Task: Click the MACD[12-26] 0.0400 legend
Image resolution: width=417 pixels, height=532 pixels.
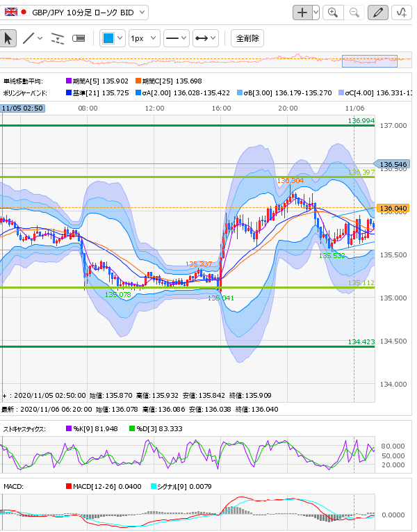Action: click(104, 487)
